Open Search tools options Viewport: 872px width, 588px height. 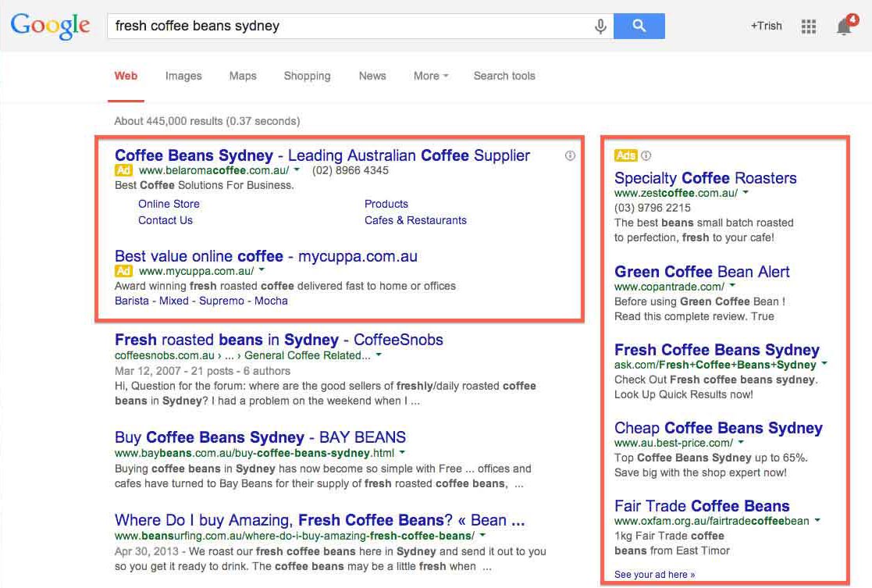504,77
